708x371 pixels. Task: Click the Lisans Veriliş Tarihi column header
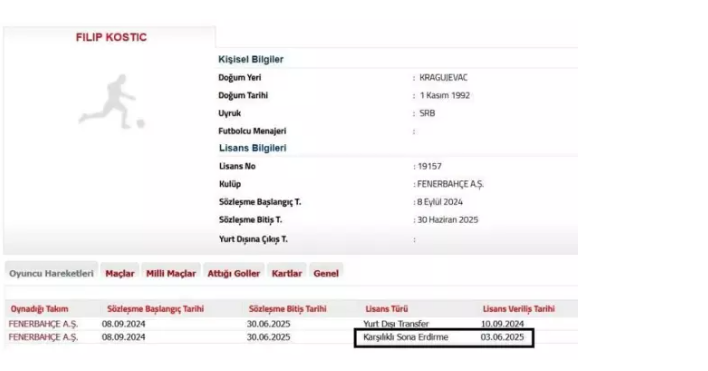(x=519, y=309)
